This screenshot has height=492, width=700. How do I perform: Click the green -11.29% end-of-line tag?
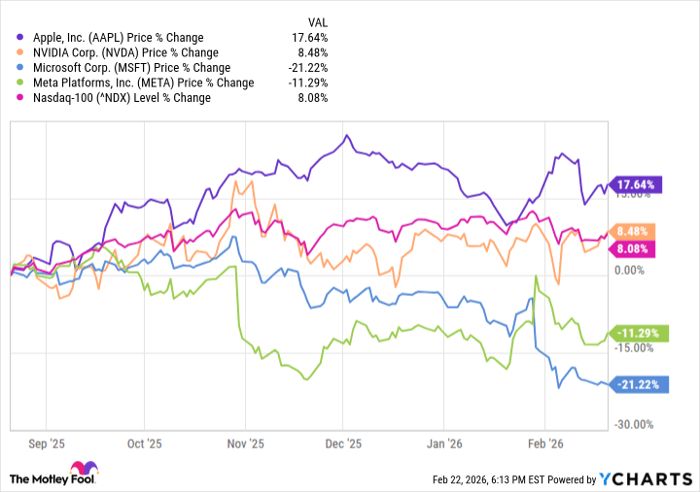tap(635, 334)
